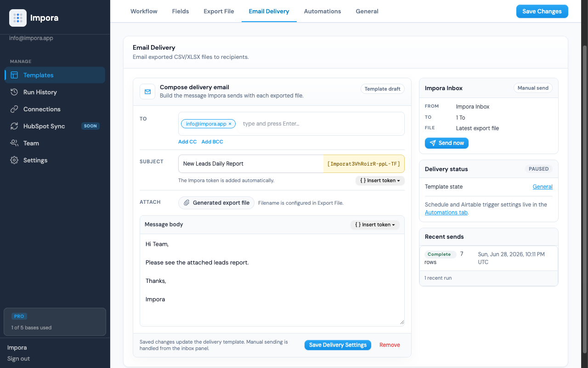Open Settings in the sidebar
The image size is (588, 368).
[55, 160]
